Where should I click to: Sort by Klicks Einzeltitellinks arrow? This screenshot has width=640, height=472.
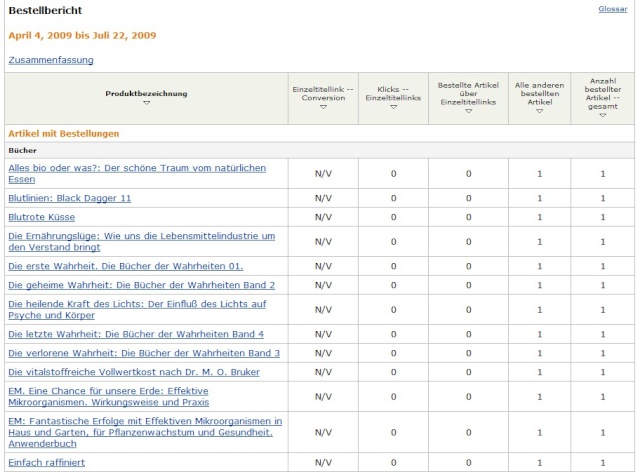click(393, 107)
